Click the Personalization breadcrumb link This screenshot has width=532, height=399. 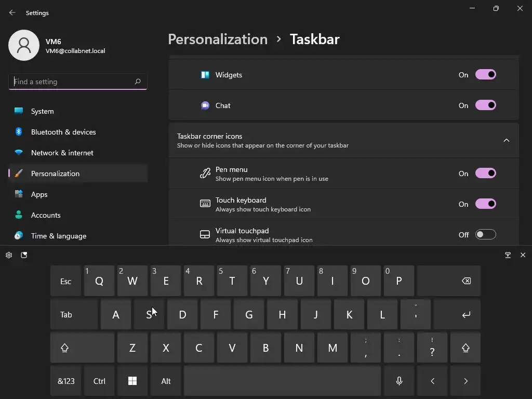[218, 39]
